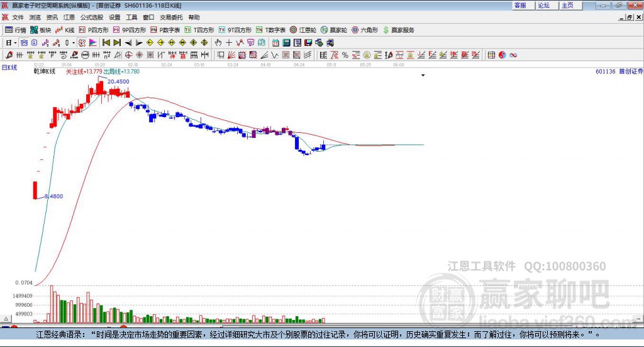The width and height of the screenshot is (644, 347).
Task: Click the up-triangle button at bottom left
Action: coord(6,319)
